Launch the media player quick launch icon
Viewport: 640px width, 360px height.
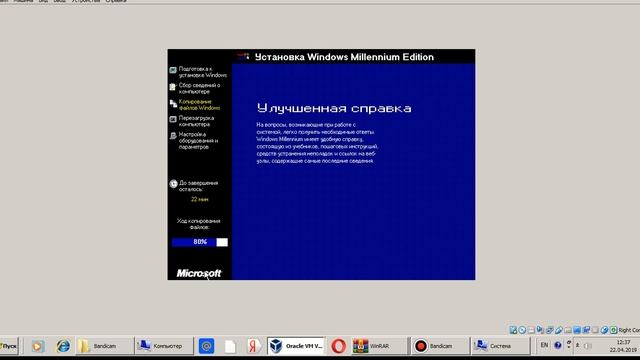pyautogui.click(x=38, y=346)
